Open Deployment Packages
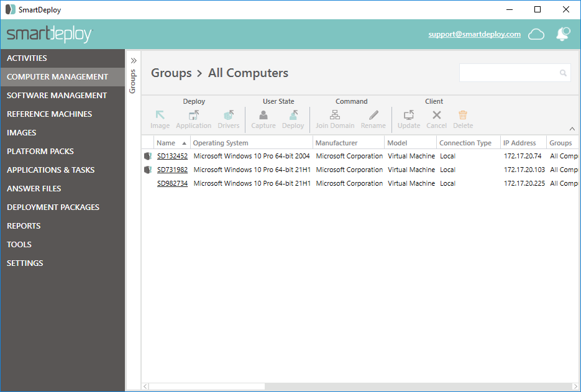Screen dimensions: 581x392 (x=63, y=207)
